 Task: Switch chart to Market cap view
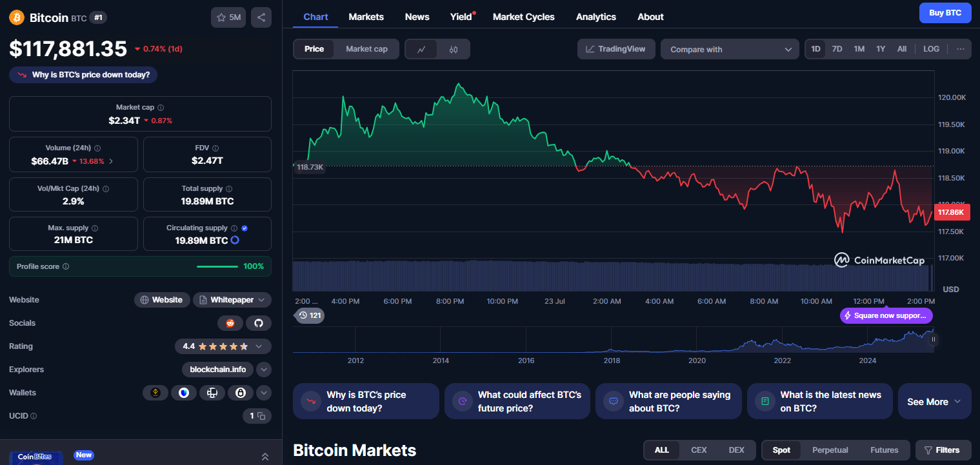(366, 49)
